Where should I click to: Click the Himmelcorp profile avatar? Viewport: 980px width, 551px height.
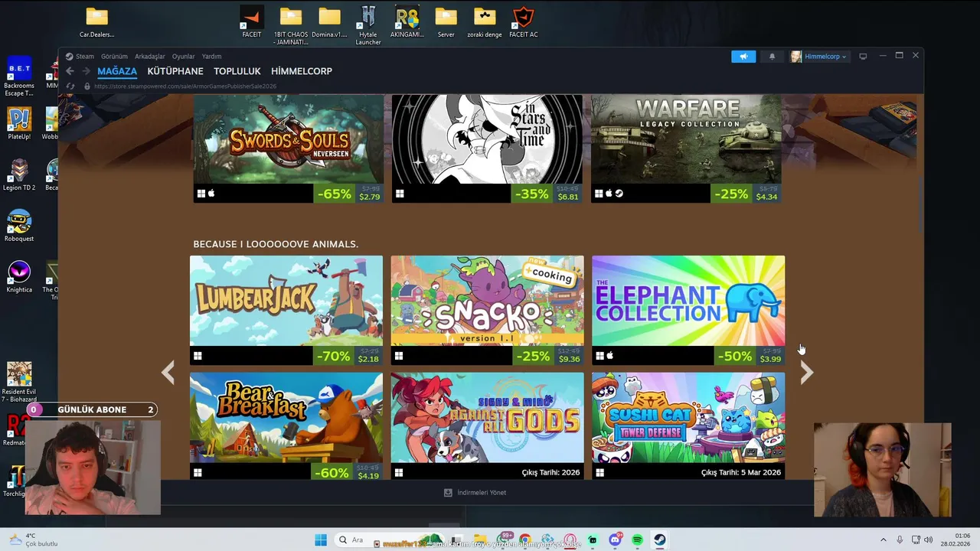click(795, 57)
